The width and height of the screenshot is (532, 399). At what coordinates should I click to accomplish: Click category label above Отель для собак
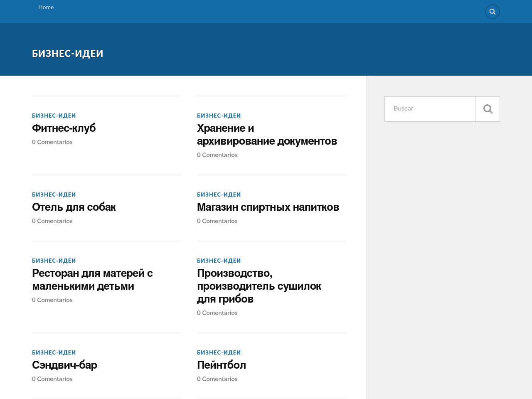(54, 195)
